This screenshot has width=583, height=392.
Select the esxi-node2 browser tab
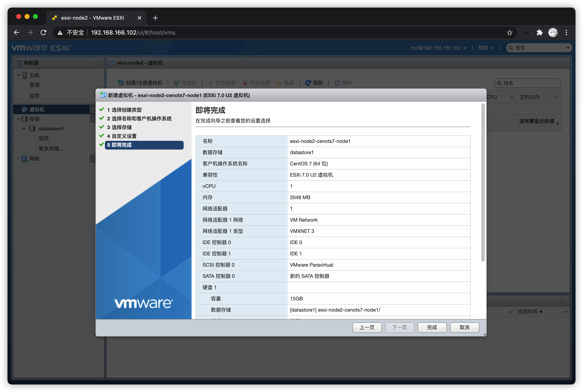tap(92, 18)
